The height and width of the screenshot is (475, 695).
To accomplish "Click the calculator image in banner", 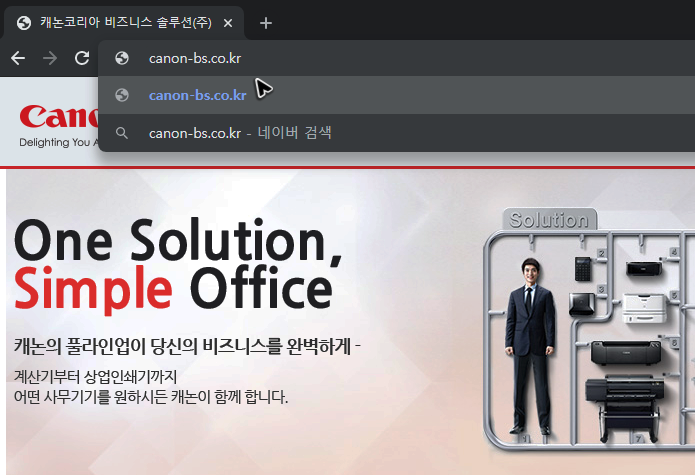I will pos(583,269).
